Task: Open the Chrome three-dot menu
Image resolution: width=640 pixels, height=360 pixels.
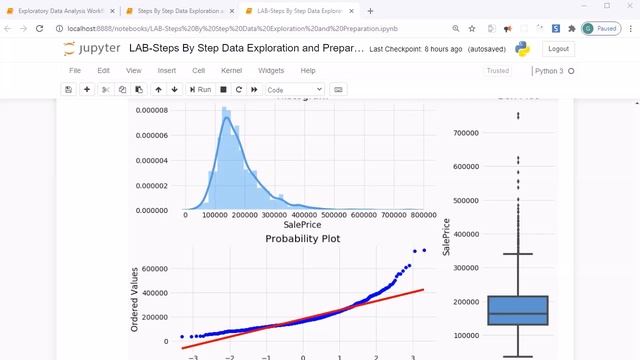Action: 631,29
